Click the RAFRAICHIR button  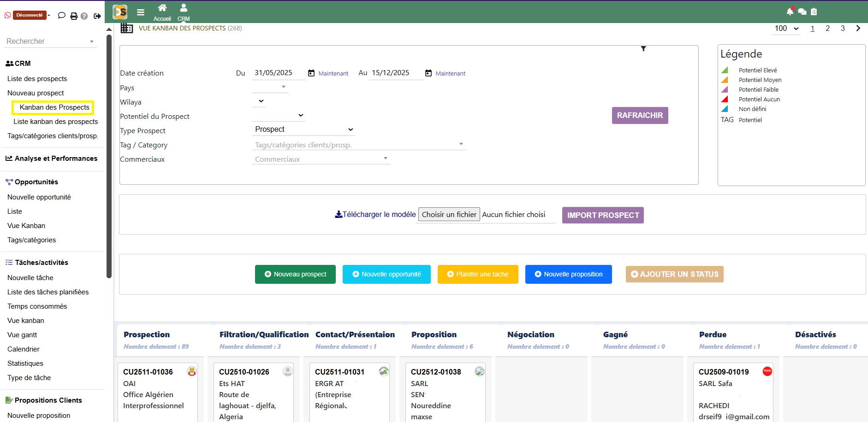640,115
